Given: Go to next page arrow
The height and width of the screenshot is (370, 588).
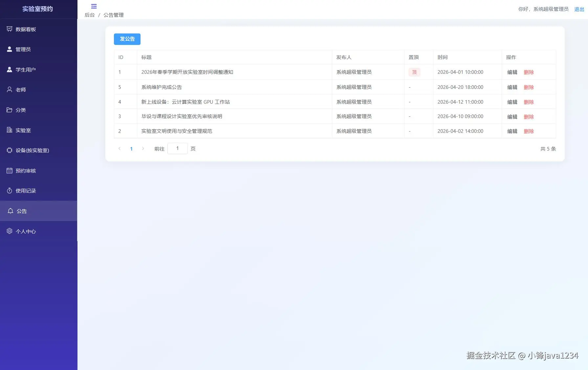Looking at the screenshot, I should click(x=143, y=149).
